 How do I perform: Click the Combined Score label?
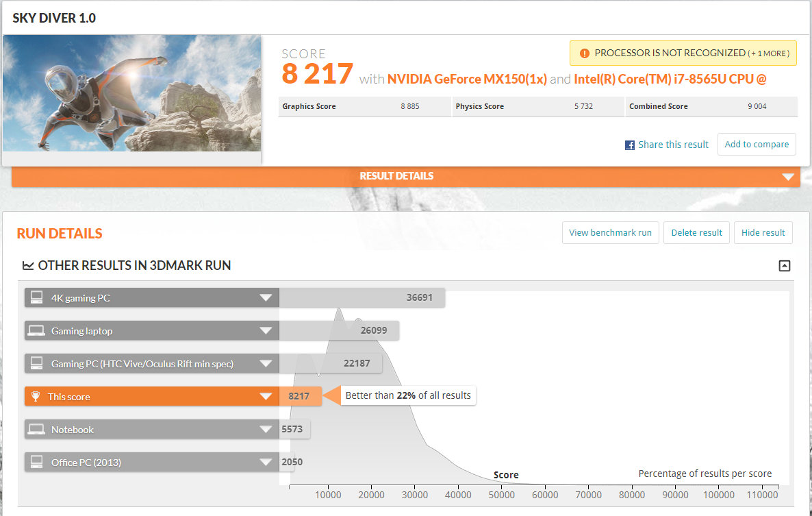click(x=658, y=106)
